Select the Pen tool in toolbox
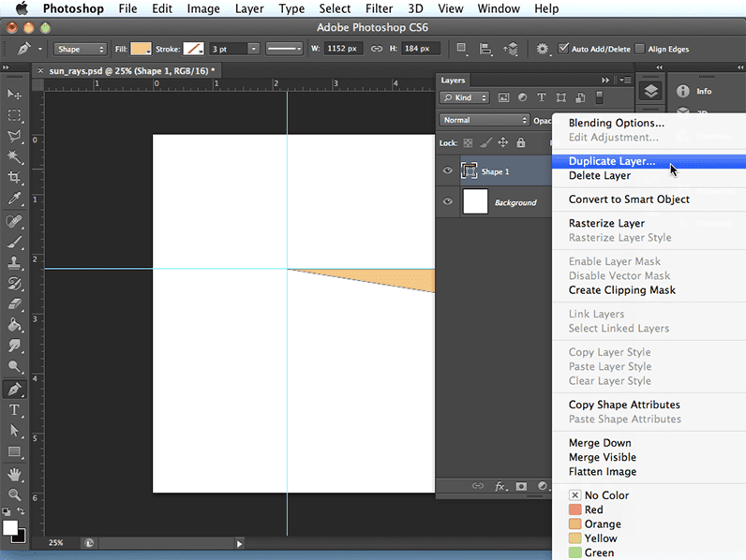746x560 pixels. [14, 390]
